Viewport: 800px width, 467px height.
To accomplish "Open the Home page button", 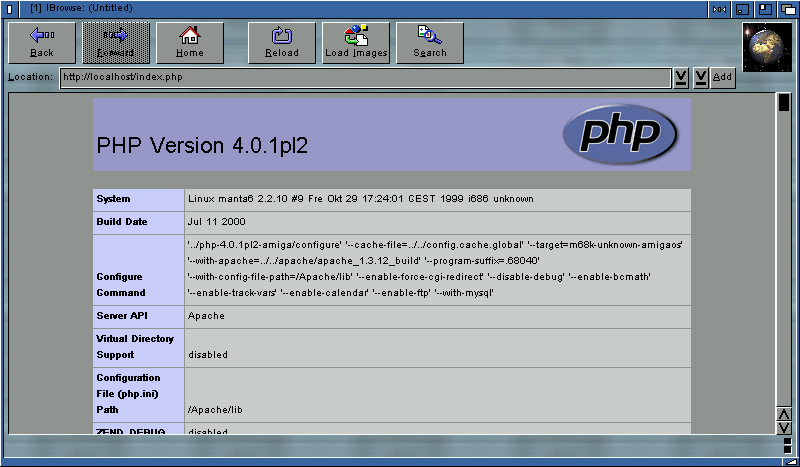I will 190,43.
